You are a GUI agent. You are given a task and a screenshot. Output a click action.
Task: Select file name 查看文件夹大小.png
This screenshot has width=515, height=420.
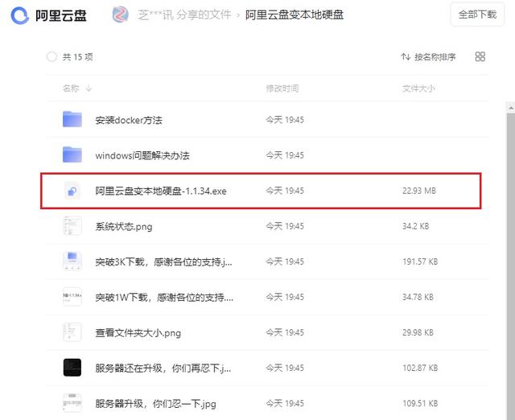pos(138,333)
